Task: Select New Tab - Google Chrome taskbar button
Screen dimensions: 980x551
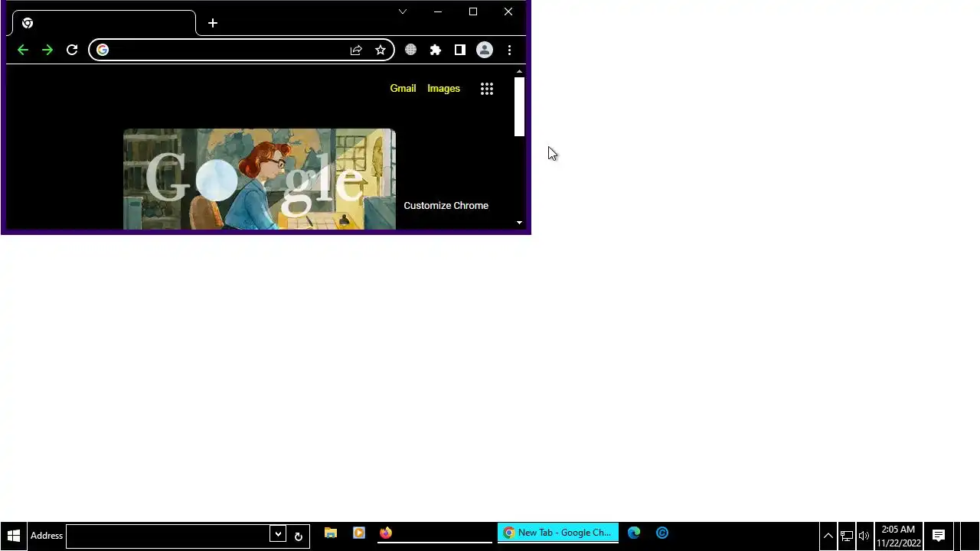Action: (558, 533)
